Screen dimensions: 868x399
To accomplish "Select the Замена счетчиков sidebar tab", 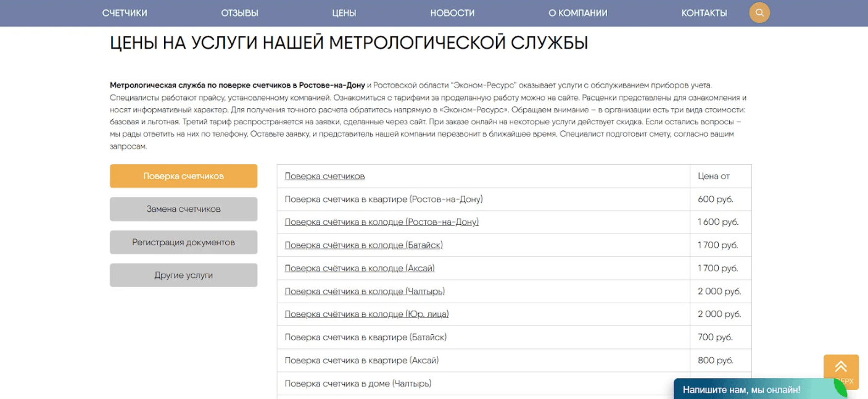I will (183, 209).
